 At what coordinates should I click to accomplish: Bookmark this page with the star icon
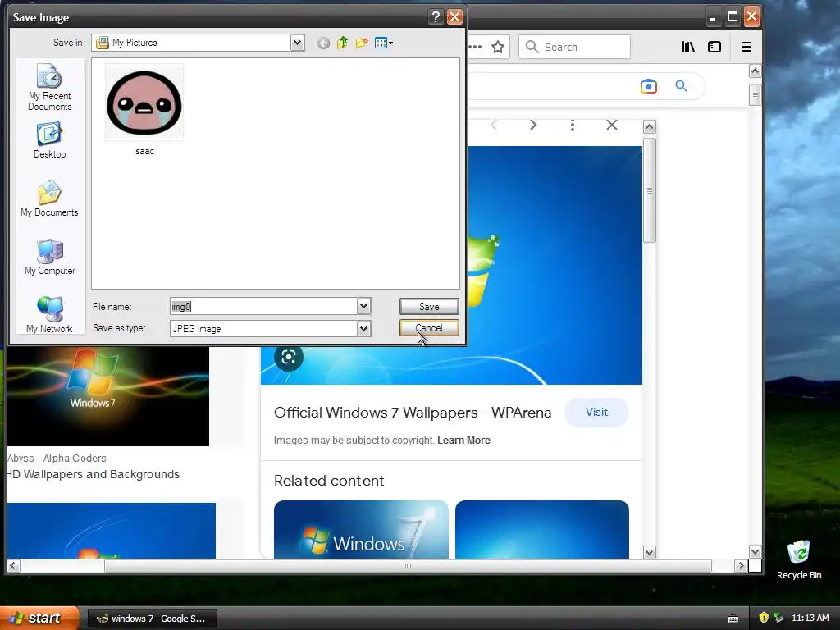498,47
